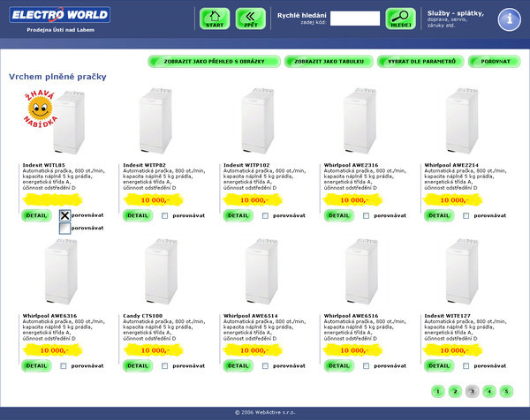Viewport: 530px width, 420px height.
Task: Open DETAIL for Whirlpool AWE6514
Action: (x=238, y=365)
